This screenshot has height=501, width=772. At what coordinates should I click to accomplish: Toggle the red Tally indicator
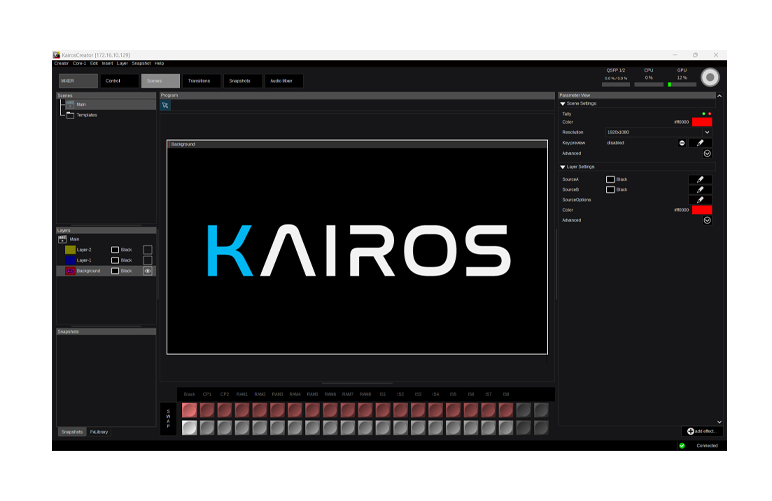tap(709, 114)
